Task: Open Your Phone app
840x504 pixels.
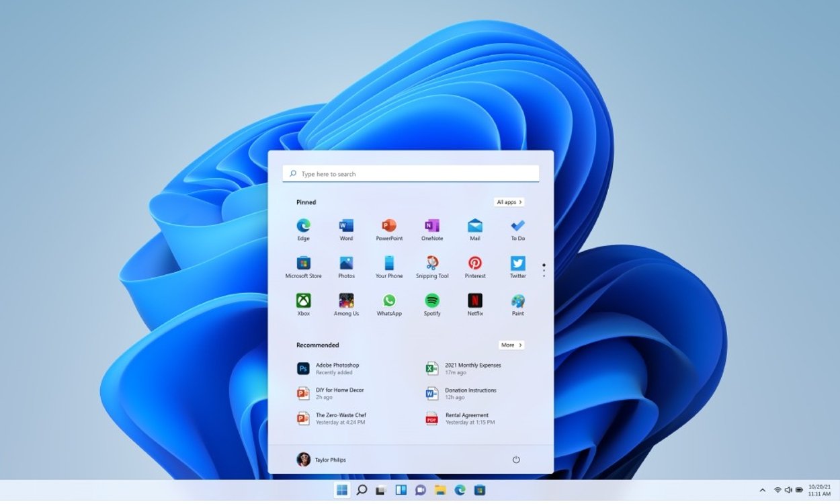Action: [389, 267]
